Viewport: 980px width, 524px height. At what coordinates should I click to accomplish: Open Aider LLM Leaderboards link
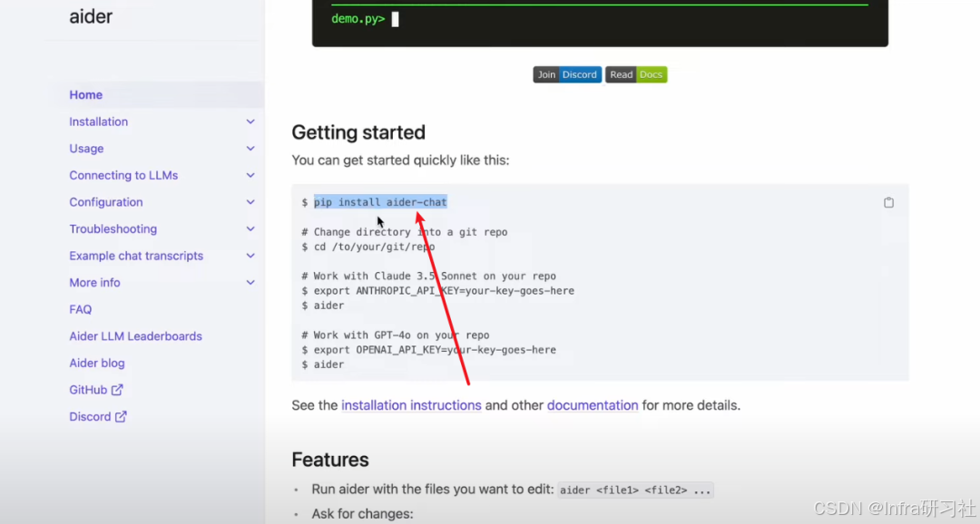click(x=135, y=336)
